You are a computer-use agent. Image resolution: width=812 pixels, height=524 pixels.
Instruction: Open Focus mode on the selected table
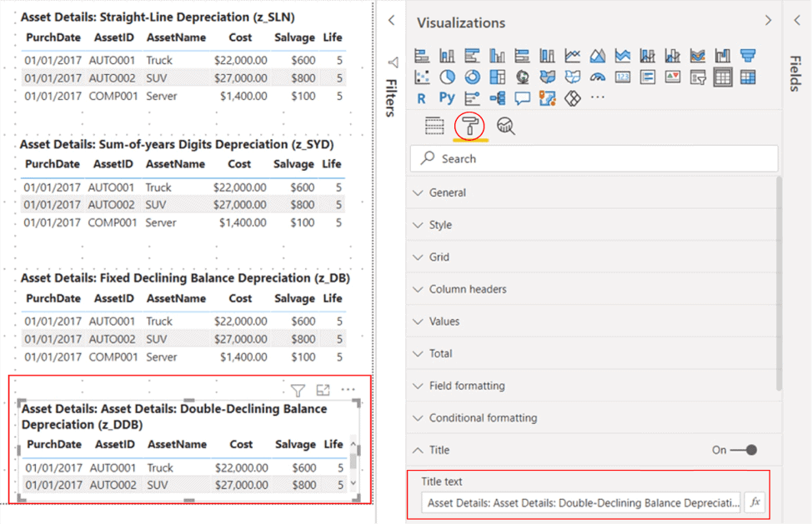[x=323, y=390]
